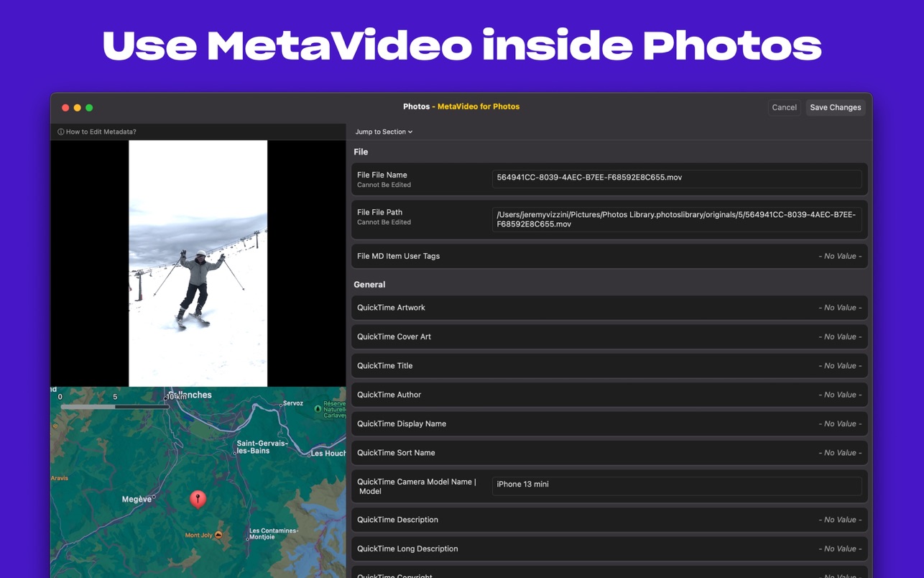Click the Jump to Section chevron arrow
Viewport: 924px width, 578px height.
tap(410, 132)
